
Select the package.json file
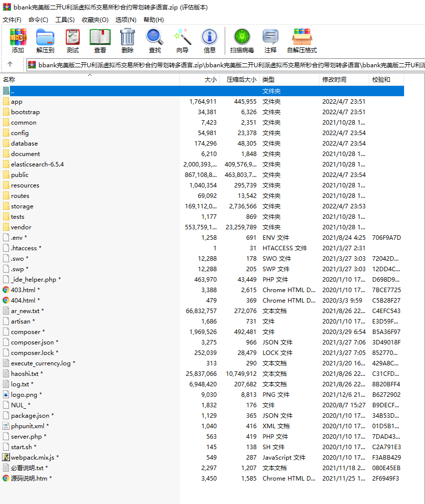tap(203, 416)
